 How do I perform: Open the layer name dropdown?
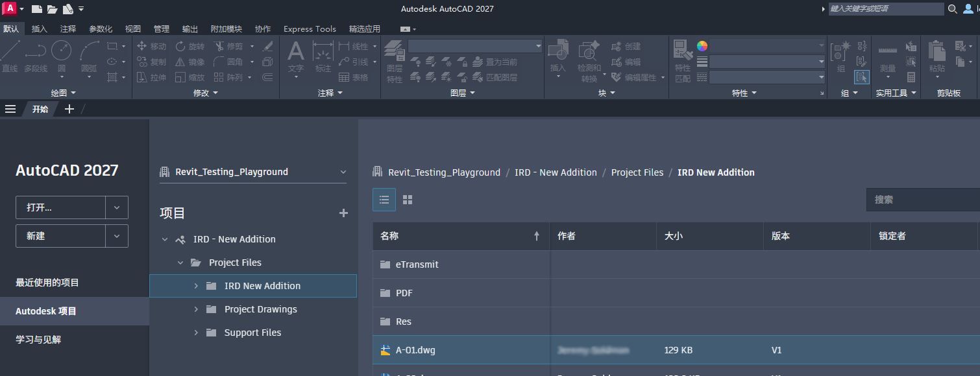point(475,46)
